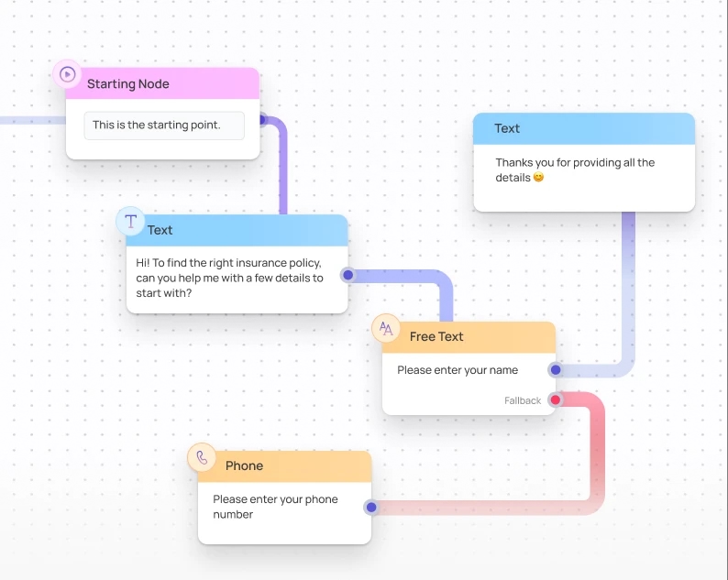The width and height of the screenshot is (728, 580).
Task: Select the Free Text node header
Action: tap(469, 337)
